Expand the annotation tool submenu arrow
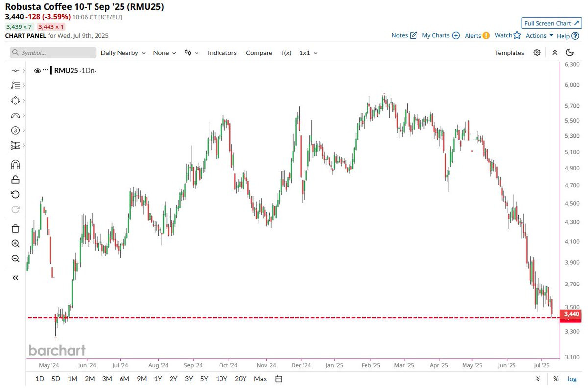 (24, 85)
